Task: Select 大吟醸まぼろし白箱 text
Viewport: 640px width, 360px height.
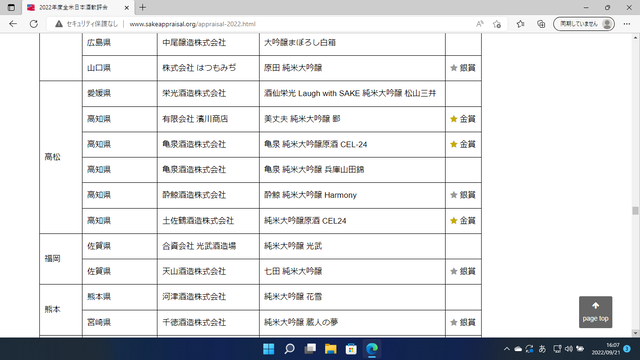Action: click(300, 42)
